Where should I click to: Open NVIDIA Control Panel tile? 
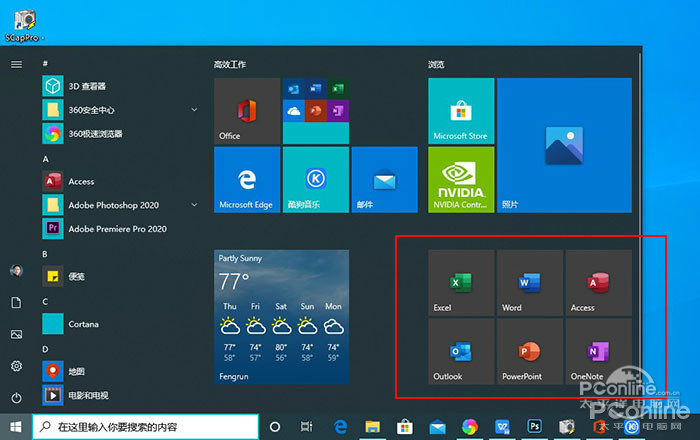461,180
